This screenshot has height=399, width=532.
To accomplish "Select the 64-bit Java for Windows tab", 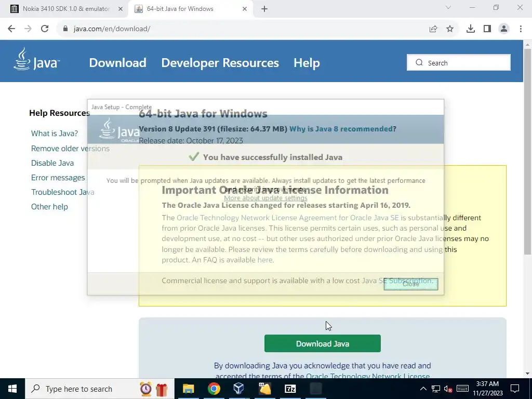I will pos(190,9).
